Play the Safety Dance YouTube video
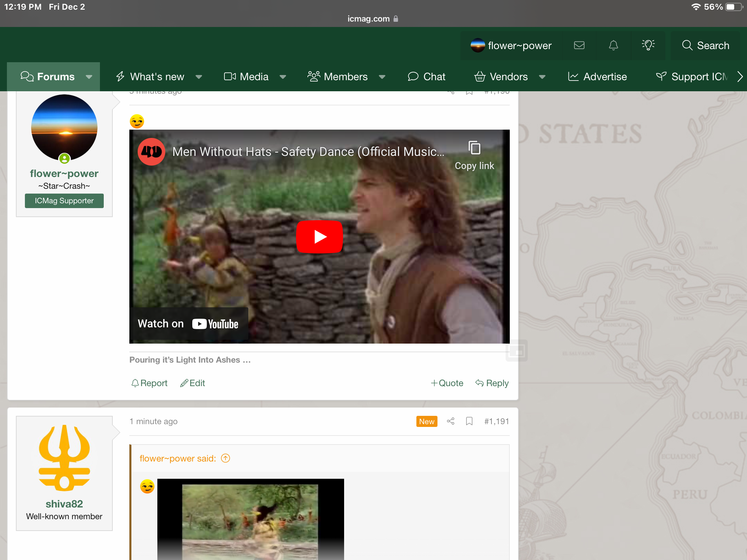 pyautogui.click(x=320, y=237)
